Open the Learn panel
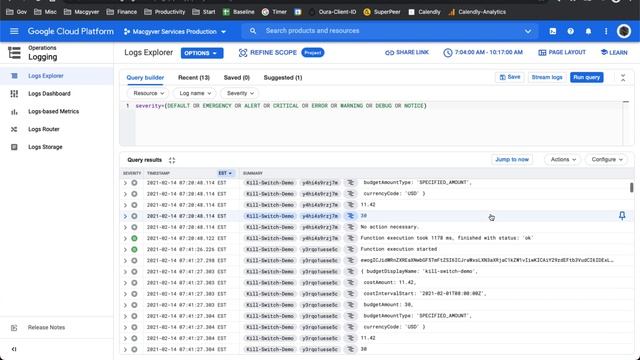This screenshot has height=360, width=640. tap(614, 52)
